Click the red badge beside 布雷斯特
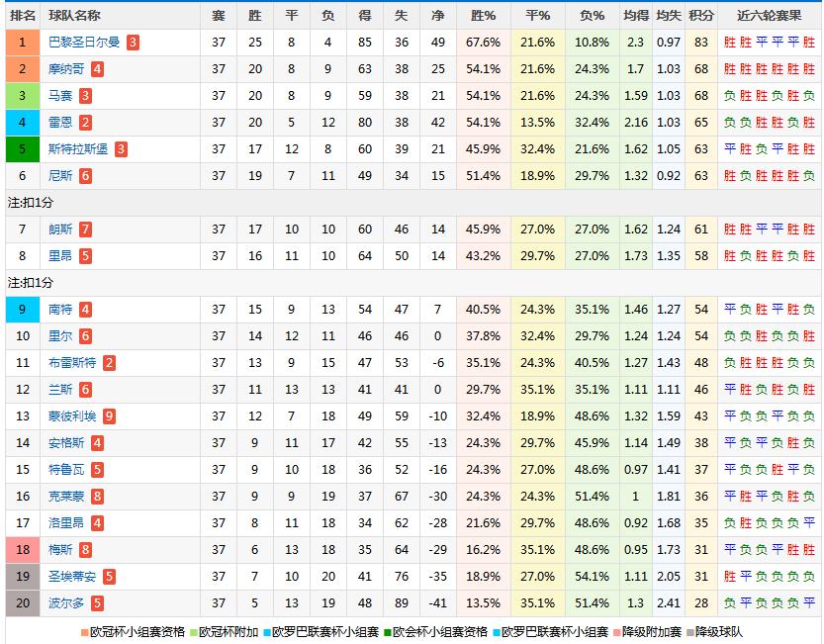Viewport: 824px width, 644px height. click(x=109, y=363)
